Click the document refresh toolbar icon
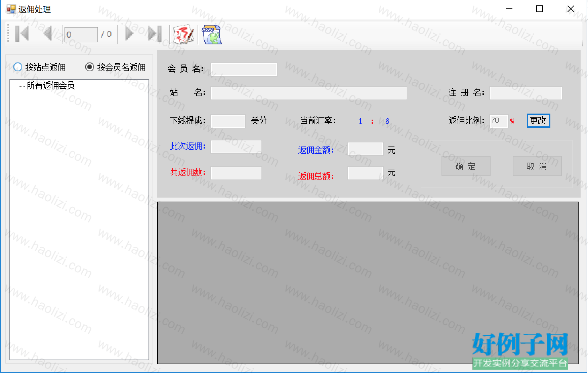 click(x=211, y=35)
